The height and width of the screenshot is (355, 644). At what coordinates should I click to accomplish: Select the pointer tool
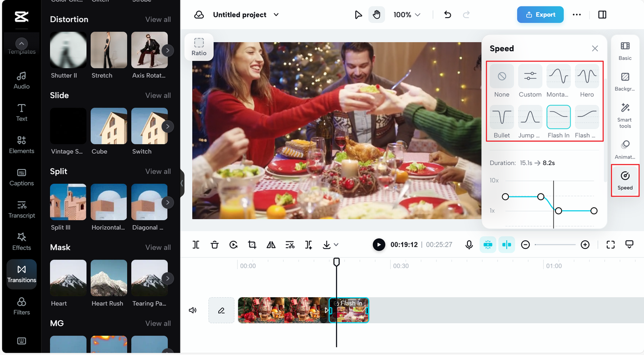click(x=358, y=15)
